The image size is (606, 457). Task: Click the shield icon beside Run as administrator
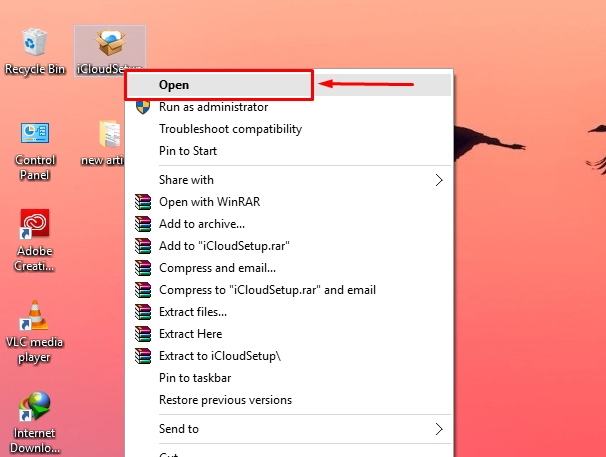tap(143, 107)
